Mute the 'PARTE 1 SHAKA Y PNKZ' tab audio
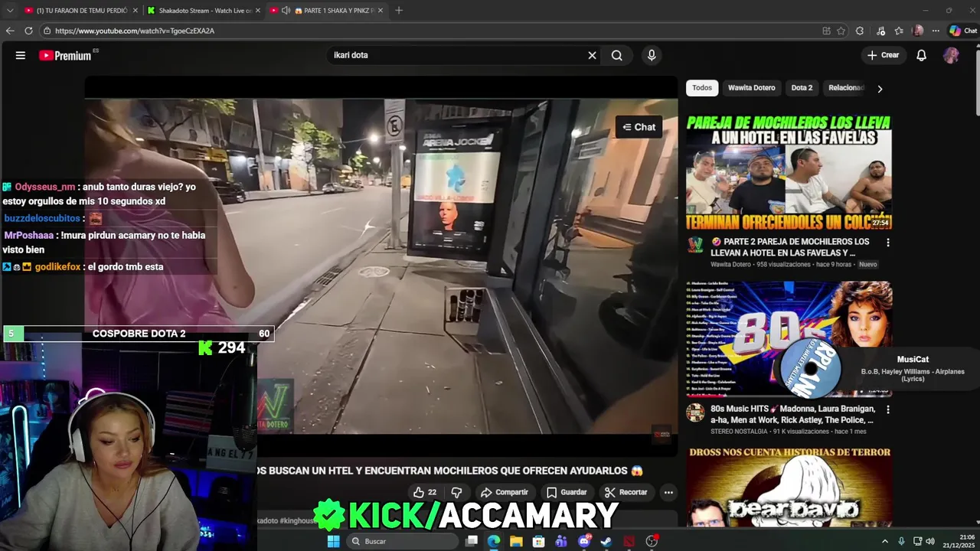The image size is (980, 551). [286, 11]
